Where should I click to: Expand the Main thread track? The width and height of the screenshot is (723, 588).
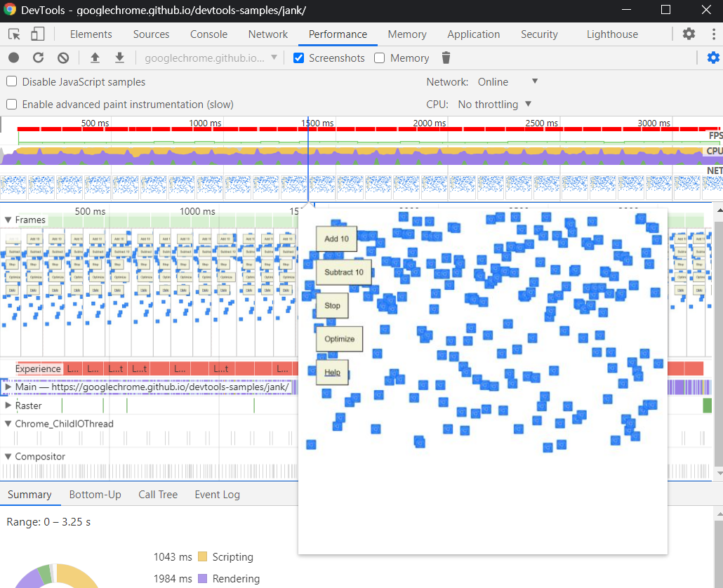point(8,387)
